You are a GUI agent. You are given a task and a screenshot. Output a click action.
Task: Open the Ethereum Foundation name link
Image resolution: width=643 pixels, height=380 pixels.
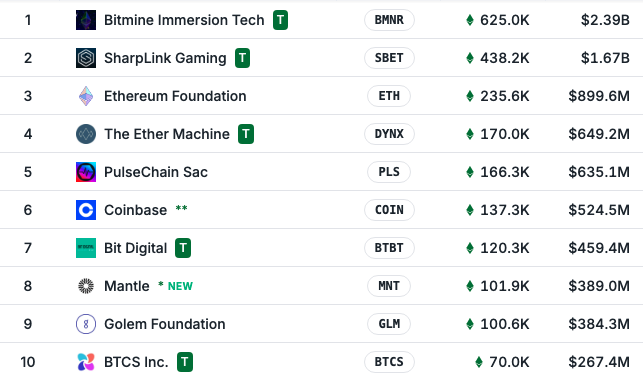(x=175, y=96)
